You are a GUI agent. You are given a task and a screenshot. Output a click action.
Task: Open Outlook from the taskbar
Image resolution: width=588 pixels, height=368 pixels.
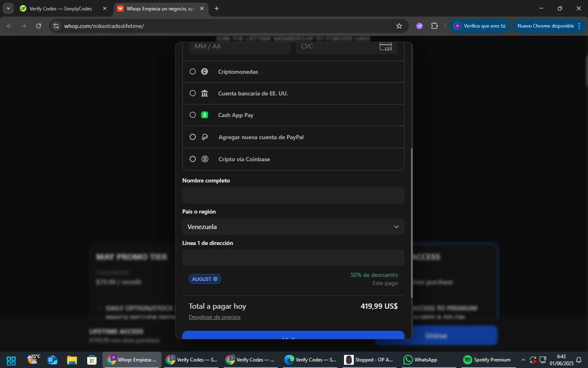coord(53,360)
